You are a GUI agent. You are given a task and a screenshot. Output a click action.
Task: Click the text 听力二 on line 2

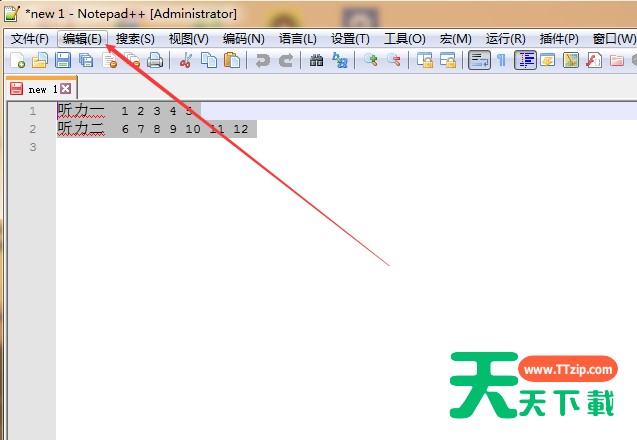(x=80, y=128)
